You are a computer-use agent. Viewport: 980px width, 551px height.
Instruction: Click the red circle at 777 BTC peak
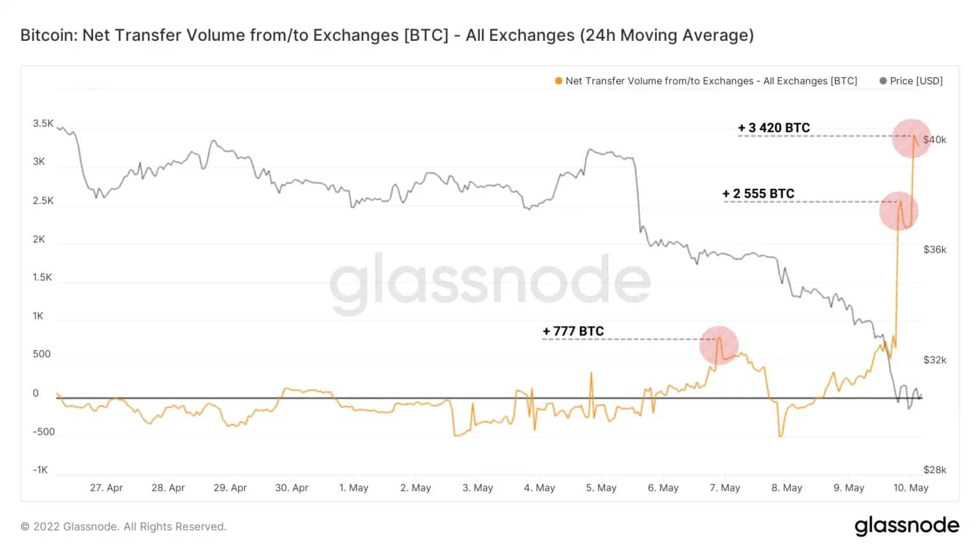[719, 346]
